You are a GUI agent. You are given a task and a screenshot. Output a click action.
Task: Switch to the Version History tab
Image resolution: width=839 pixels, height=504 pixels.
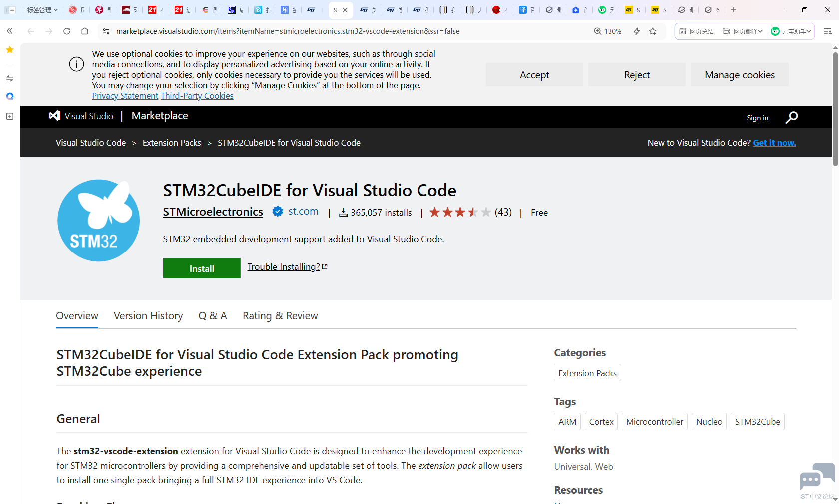coord(148,316)
